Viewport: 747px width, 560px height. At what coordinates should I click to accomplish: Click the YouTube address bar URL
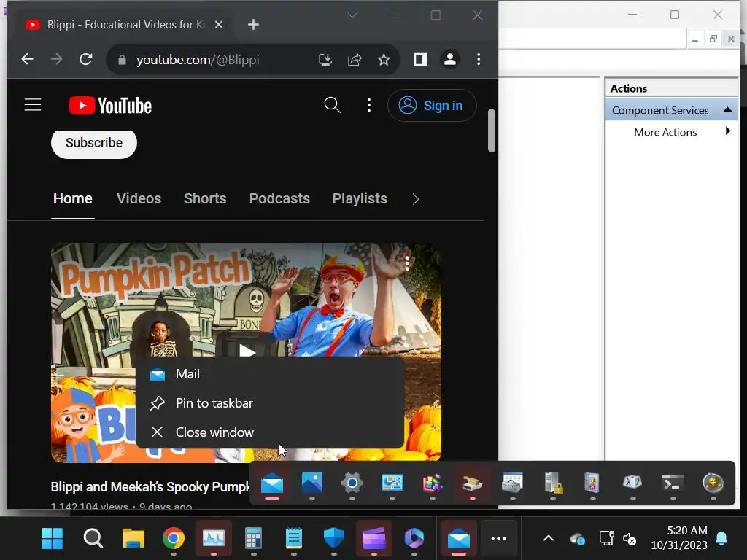click(x=198, y=60)
